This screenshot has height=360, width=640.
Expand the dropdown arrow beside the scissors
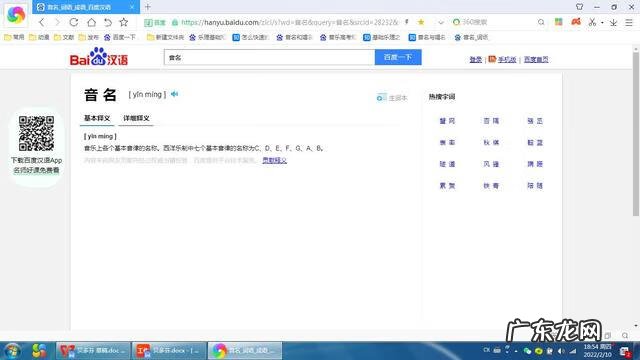click(602, 23)
